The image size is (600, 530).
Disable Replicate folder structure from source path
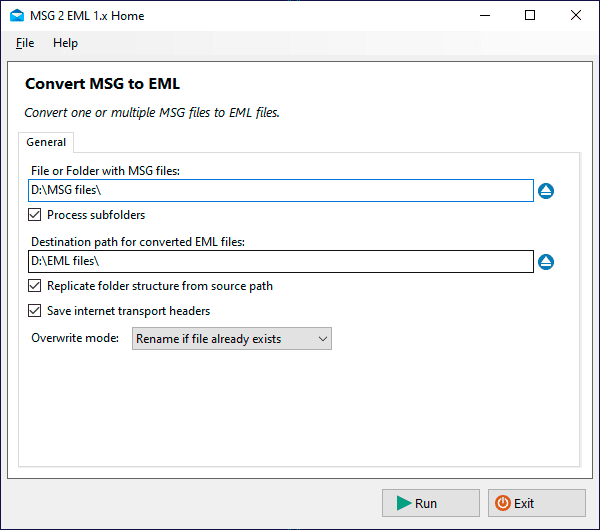[36, 286]
